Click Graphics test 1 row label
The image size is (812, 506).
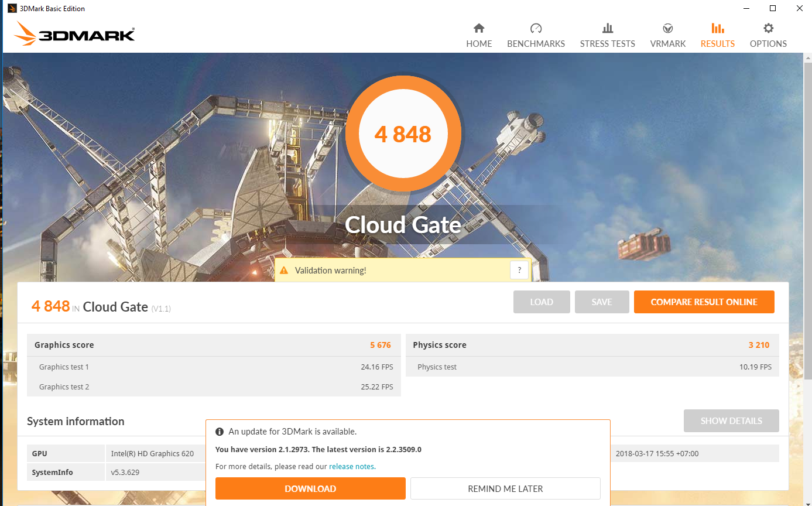click(x=64, y=367)
